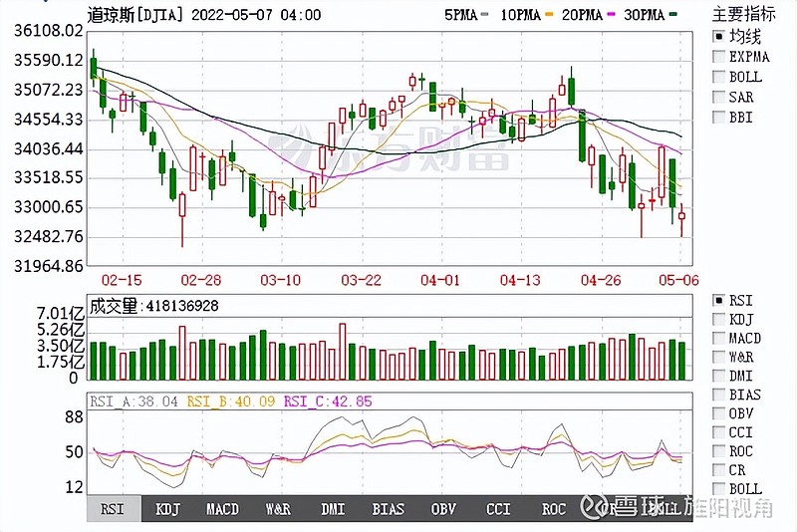The width and height of the screenshot is (797, 532).
Task: Switch to the KDJ bottom tab
Action: 167,509
